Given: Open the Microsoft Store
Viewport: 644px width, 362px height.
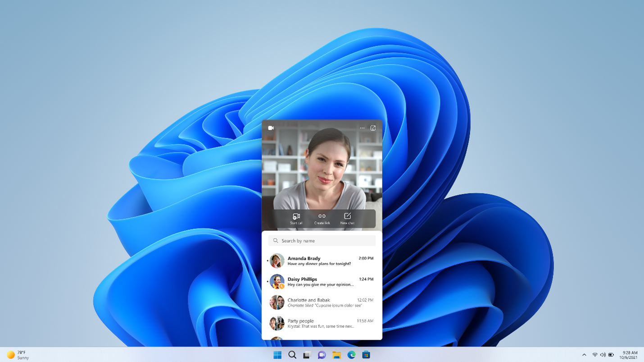Looking at the screenshot, I should coord(367,355).
